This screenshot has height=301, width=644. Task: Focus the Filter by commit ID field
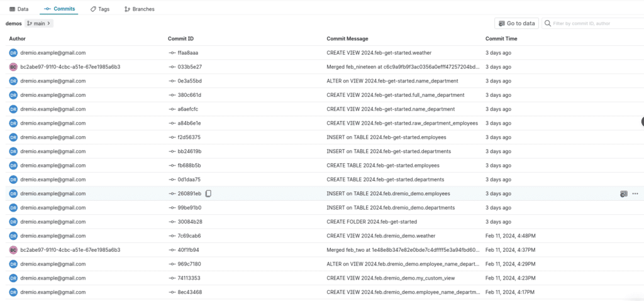pos(594,23)
